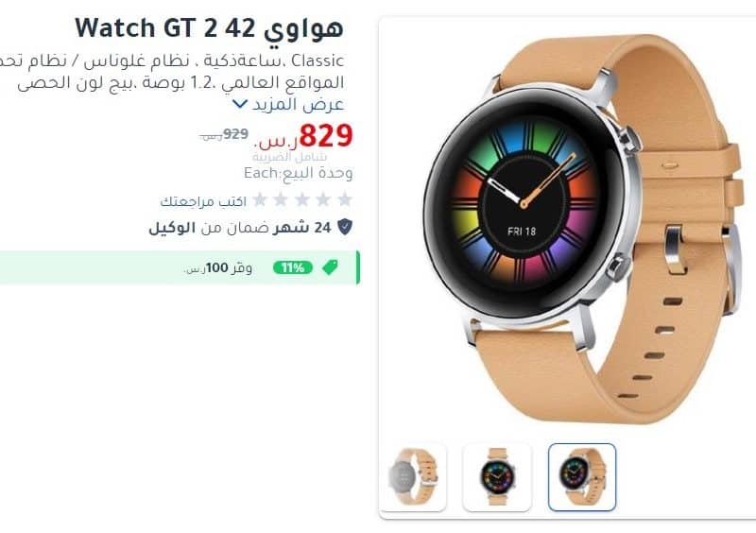
Task: Click the fourth rating star
Action: coord(281,199)
